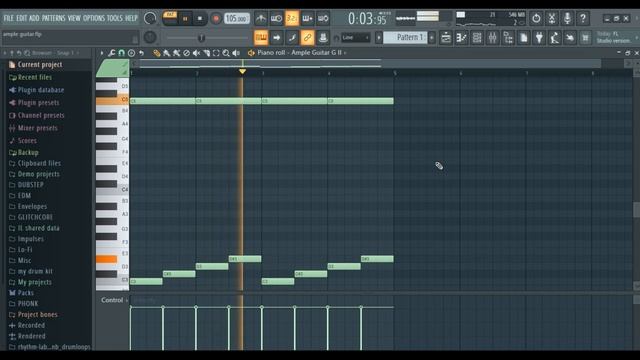This screenshot has height=360, width=640.
Task: Select the Slice tool in piano roll toolbar
Action: coord(207,53)
